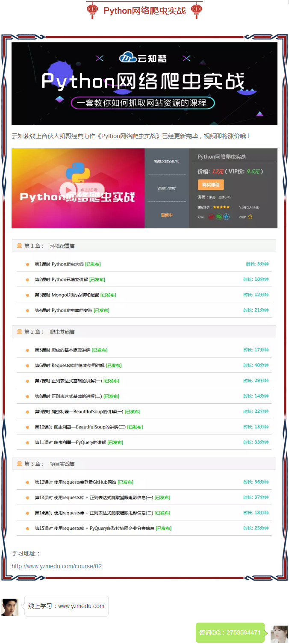Click the 购买课程 buy course button
Image resolution: width=289 pixels, height=644 pixels.
[211, 185]
